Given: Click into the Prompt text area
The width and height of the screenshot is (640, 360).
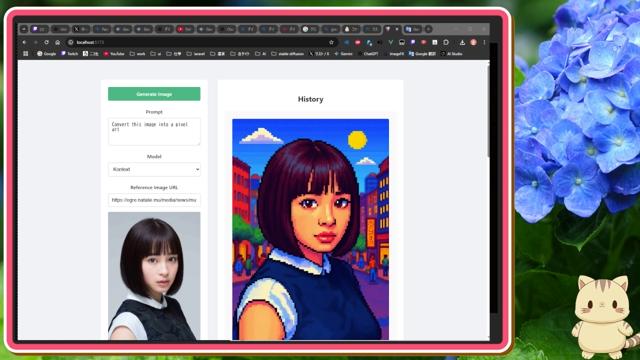Looking at the screenshot, I should click(x=154, y=131).
